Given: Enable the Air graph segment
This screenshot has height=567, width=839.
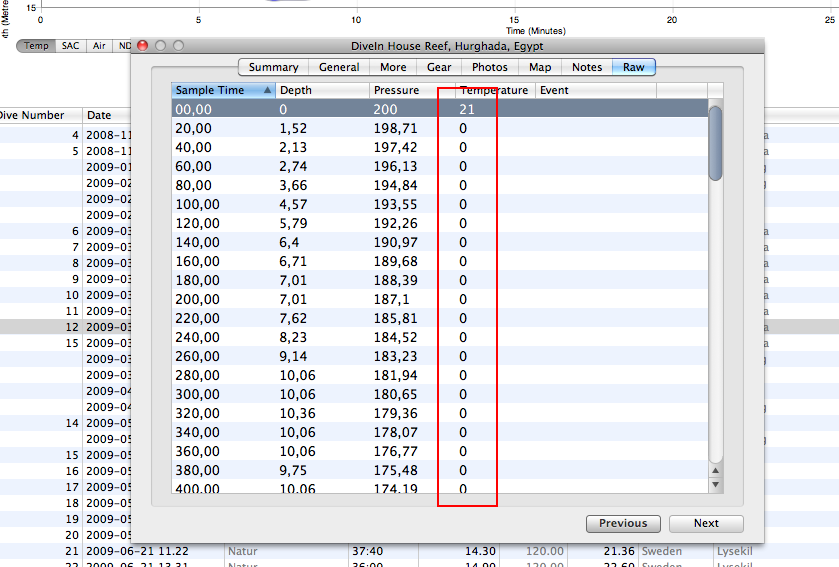Looking at the screenshot, I should 99,46.
